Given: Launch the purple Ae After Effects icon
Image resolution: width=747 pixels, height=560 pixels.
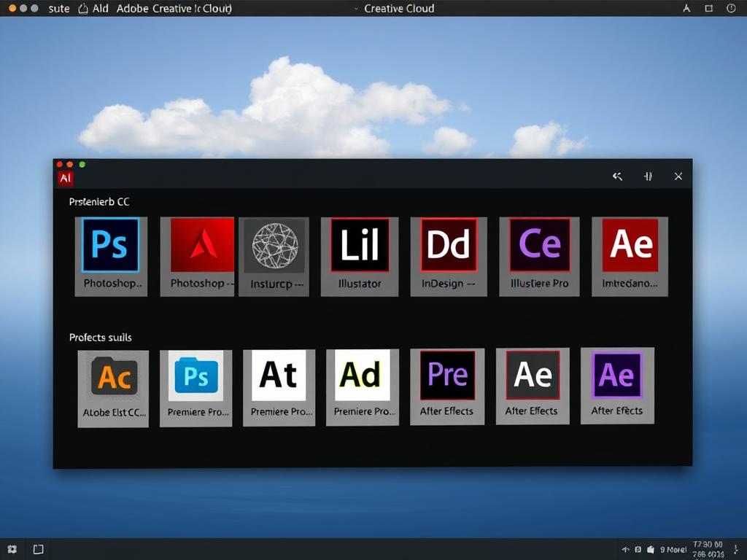Looking at the screenshot, I should pos(617,374).
